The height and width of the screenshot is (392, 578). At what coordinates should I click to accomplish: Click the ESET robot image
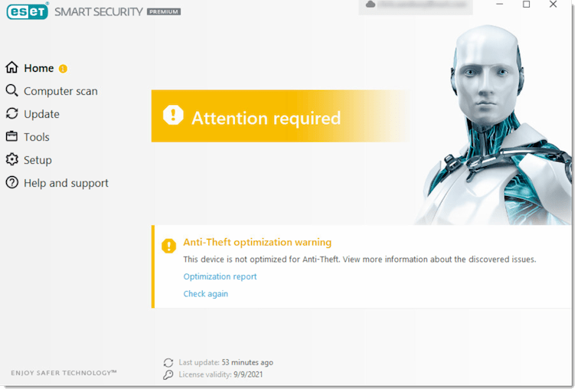[494, 126]
